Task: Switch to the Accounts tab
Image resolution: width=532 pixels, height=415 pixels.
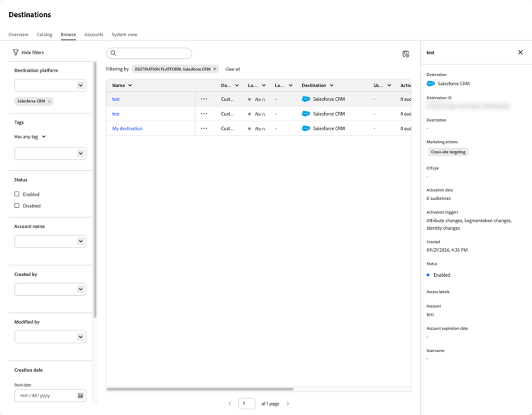Action: [x=94, y=35]
